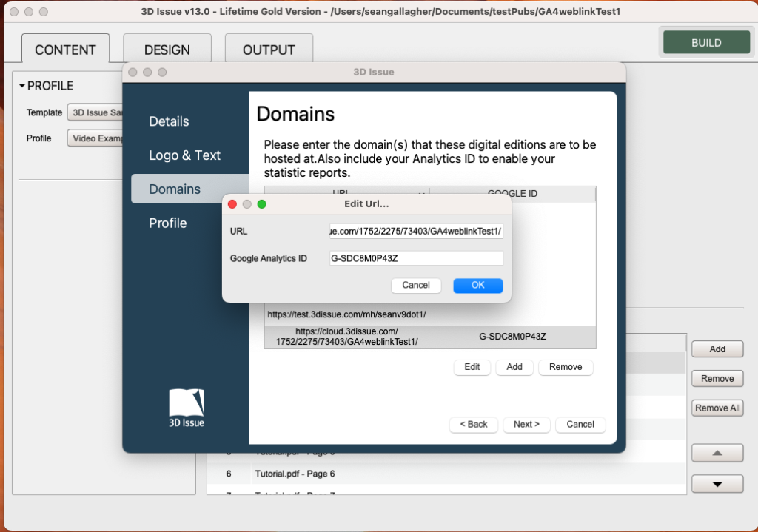The image size is (758, 532).
Task: Confirm the URL edit with OK
Action: (x=477, y=285)
